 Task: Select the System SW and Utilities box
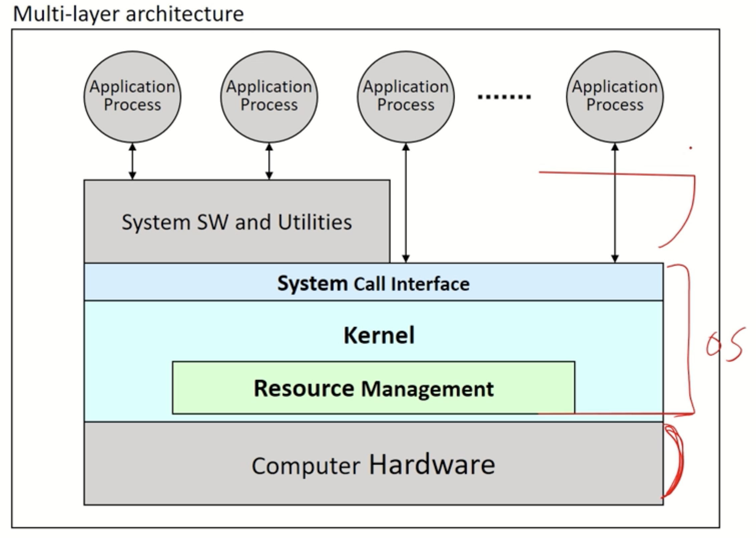pos(237,222)
